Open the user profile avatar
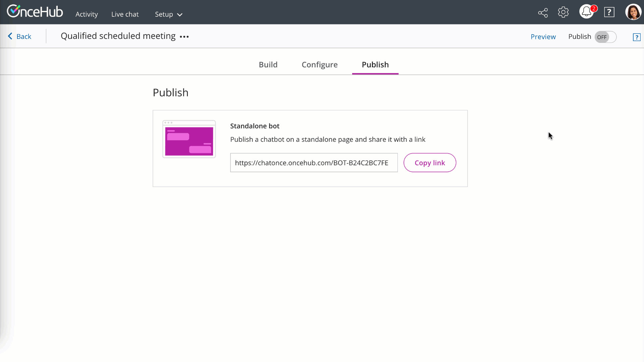Image resolution: width=644 pixels, height=362 pixels. point(633,12)
